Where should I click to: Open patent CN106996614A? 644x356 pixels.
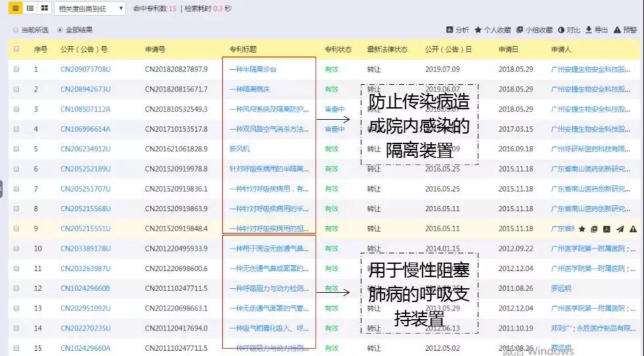[x=85, y=129]
